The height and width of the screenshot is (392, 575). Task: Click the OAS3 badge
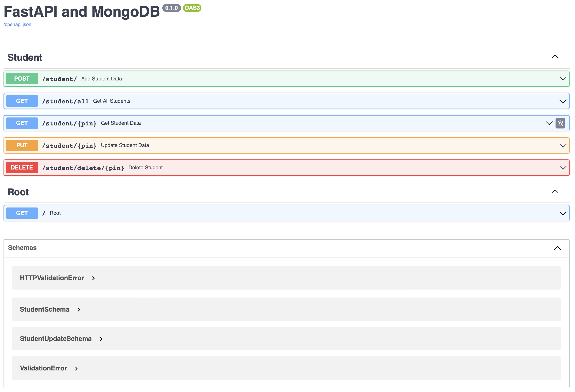point(192,8)
